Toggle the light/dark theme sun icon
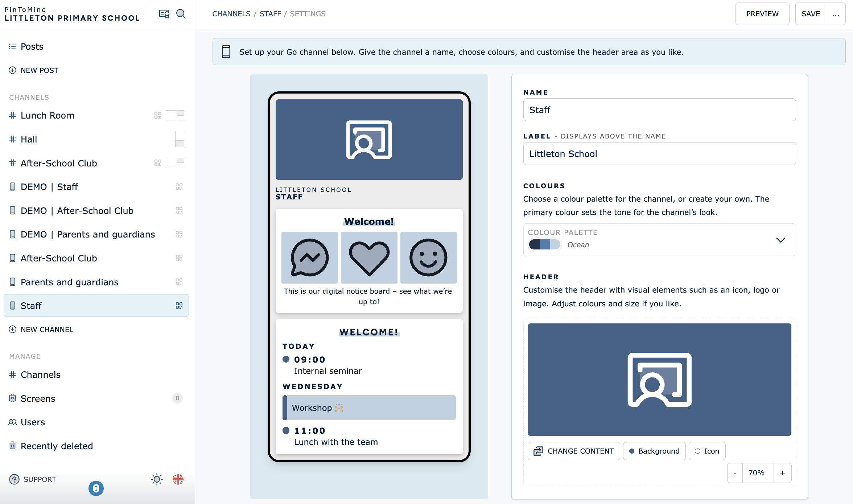853x504 pixels. coord(157,479)
